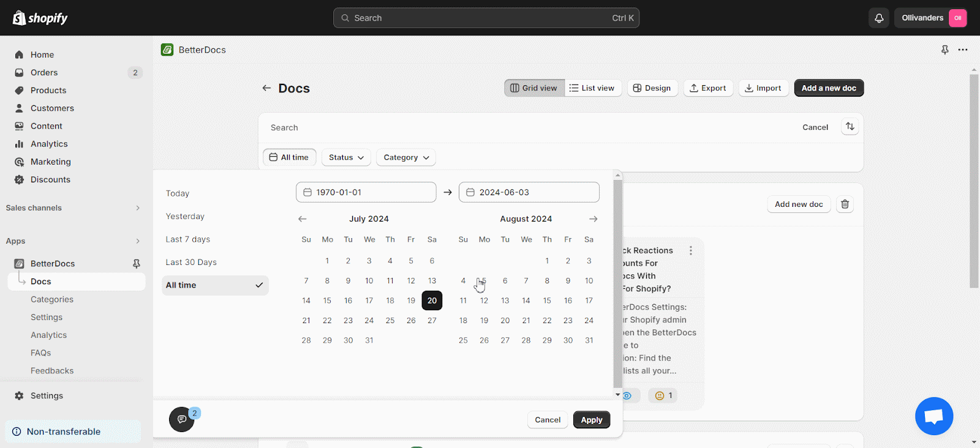Image resolution: width=980 pixels, height=448 pixels.
Task: Open the Category dropdown
Action: click(x=406, y=157)
